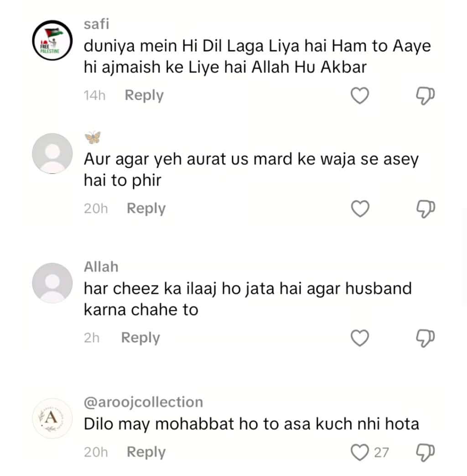The height and width of the screenshot is (476, 467).
Task: Open the butterfly user's default avatar
Action: tap(52, 153)
